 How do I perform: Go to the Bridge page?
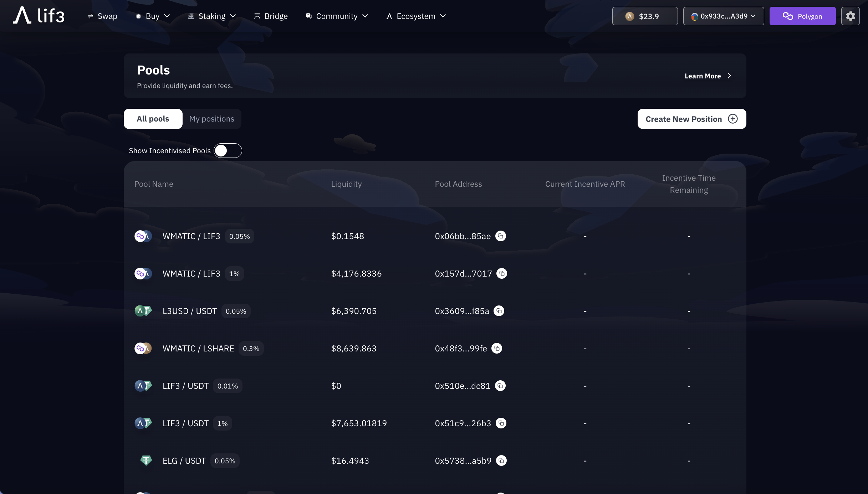(x=271, y=16)
